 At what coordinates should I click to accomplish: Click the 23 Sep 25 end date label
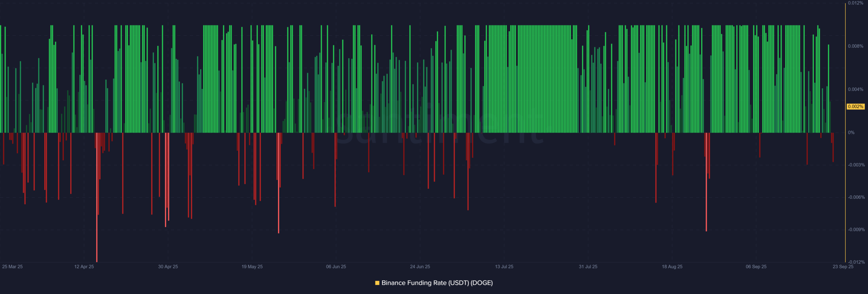(x=843, y=267)
